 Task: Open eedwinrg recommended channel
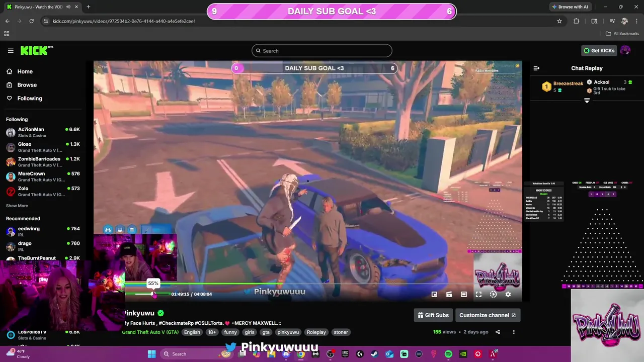42,231
